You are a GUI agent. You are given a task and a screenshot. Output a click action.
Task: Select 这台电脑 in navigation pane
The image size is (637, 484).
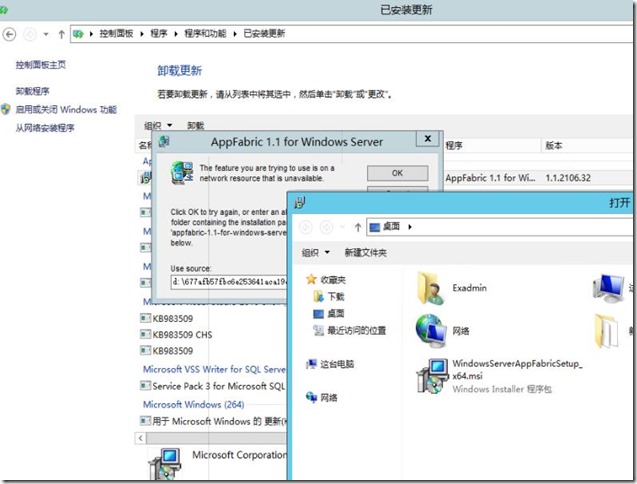pos(330,364)
